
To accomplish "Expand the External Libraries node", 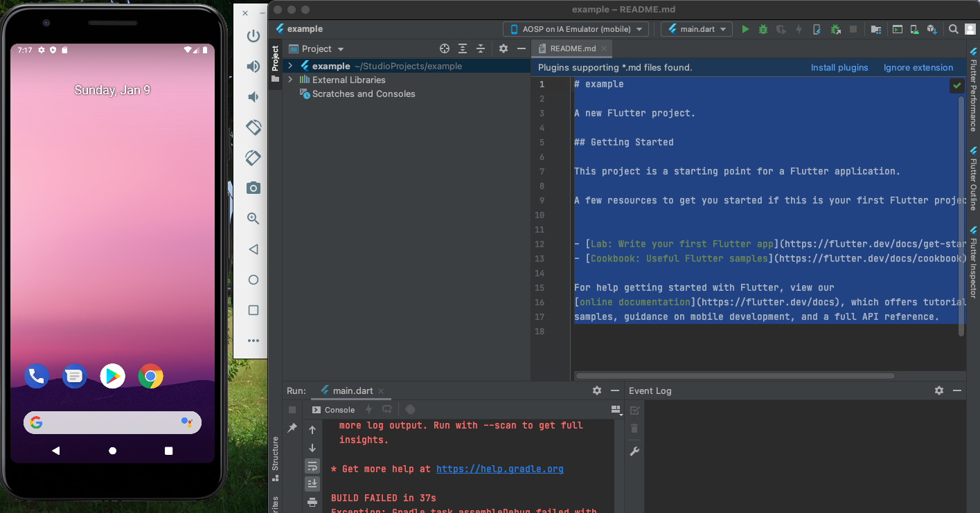I will [290, 80].
